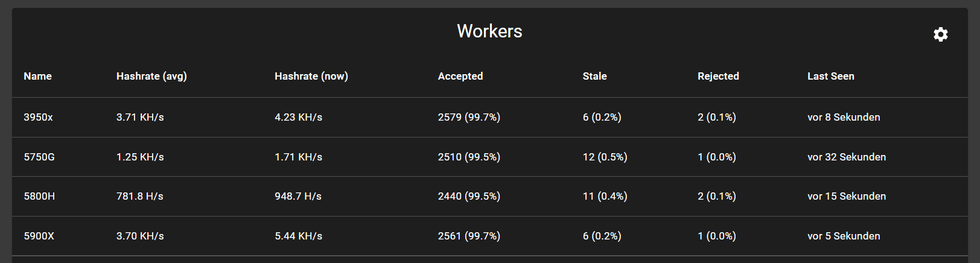Image resolution: width=980 pixels, height=263 pixels.
Task: Click the Hashrate (now) column header
Action: pyautogui.click(x=311, y=76)
